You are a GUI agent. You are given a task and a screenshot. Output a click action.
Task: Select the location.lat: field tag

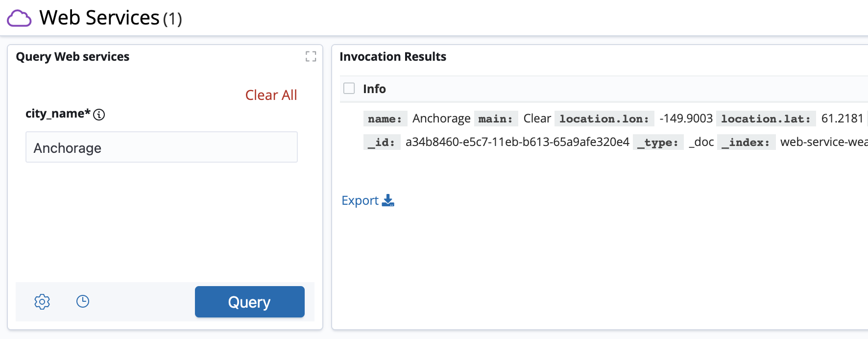pyautogui.click(x=766, y=119)
